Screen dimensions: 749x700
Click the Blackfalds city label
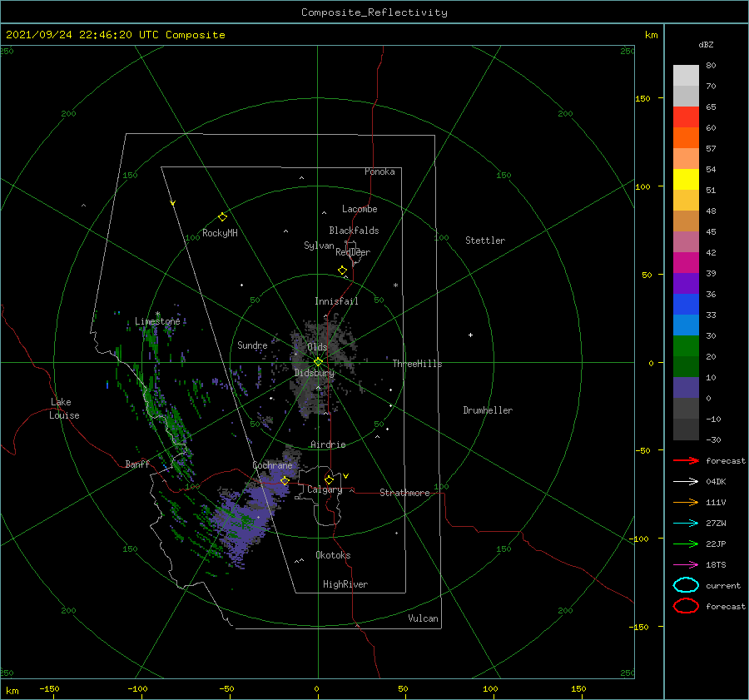[x=354, y=231]
